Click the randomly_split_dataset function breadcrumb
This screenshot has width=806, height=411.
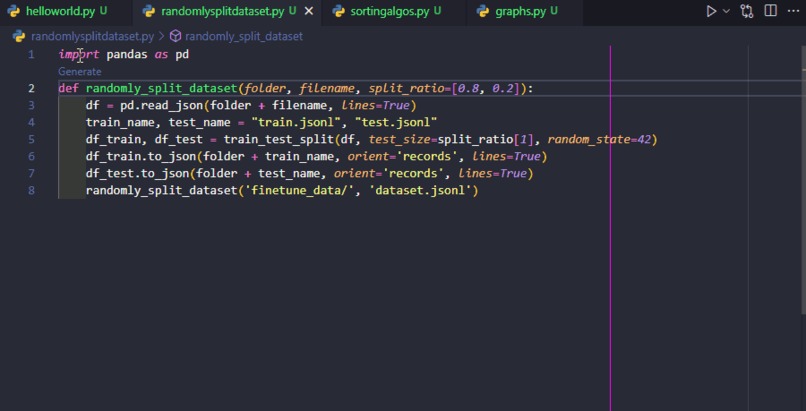coord(244,36)
